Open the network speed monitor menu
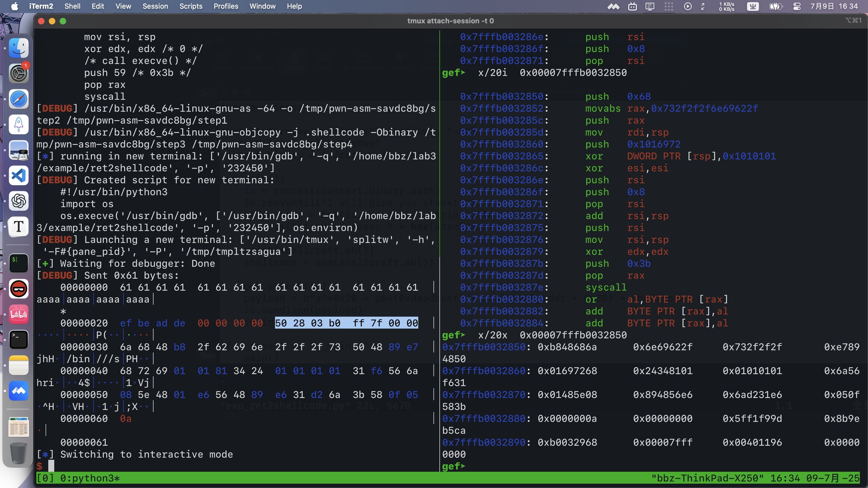 point(726,7)
